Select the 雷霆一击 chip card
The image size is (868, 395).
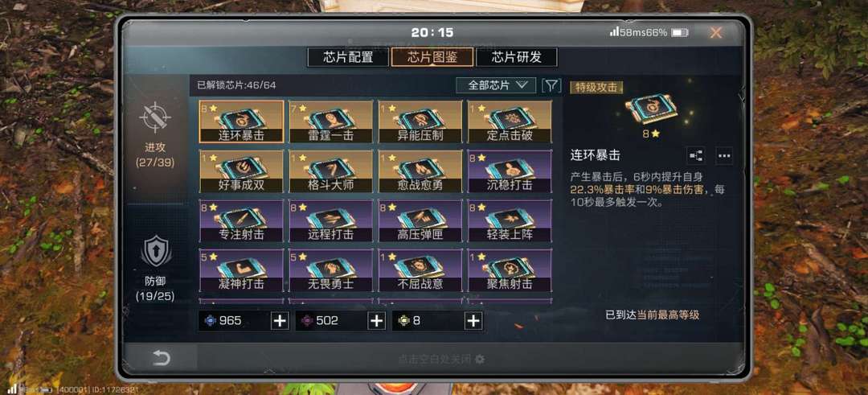coord(330,122)
